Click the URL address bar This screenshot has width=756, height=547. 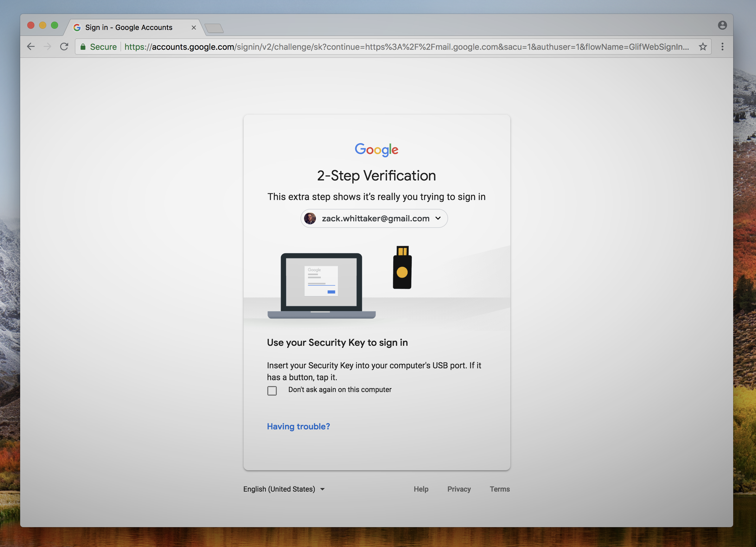(400, 47)
